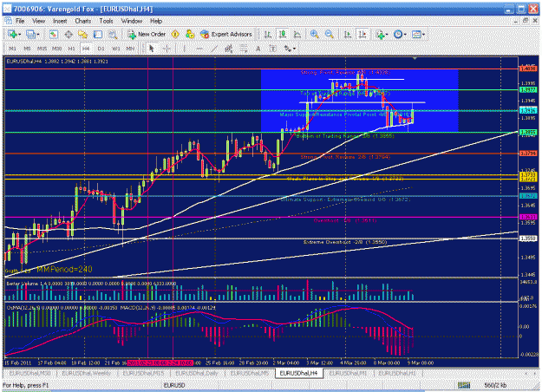Viewport: 542px width, 392px height.
Task: Toggle the active H4 timeframe button
Action: point(86,49)
